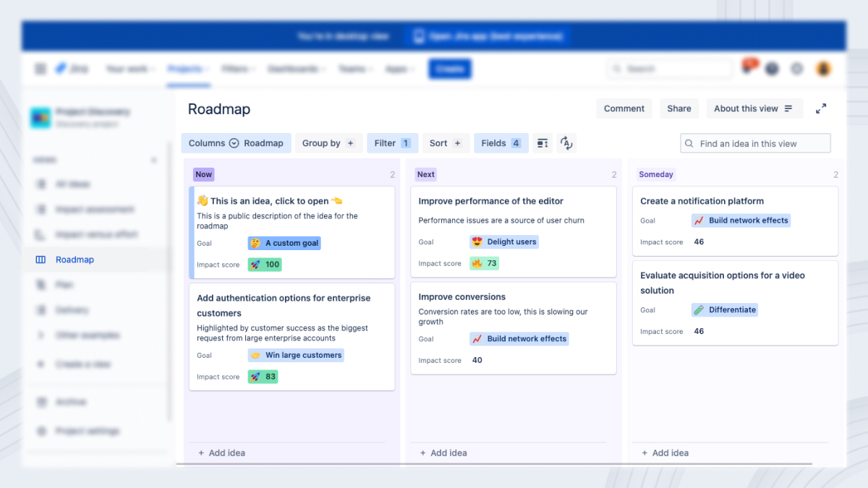Open the settings gear in the top bar
Screen dimensions: 868x488
coord(796,68)
